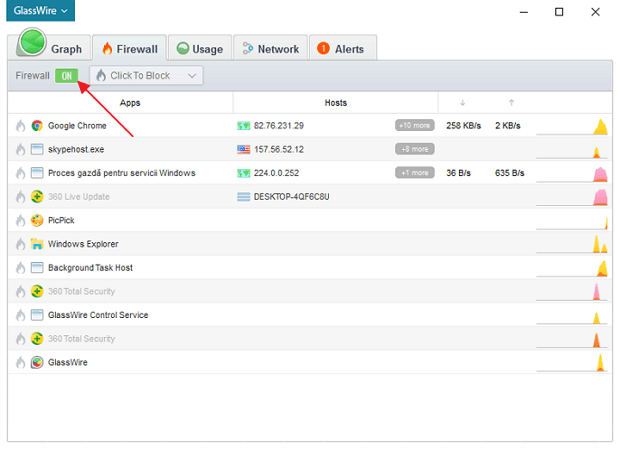The image size is (620, 449).
Task: Click the flame block icon for skypehost.exe
Action: pyautogui.click(x=21, y=149)
